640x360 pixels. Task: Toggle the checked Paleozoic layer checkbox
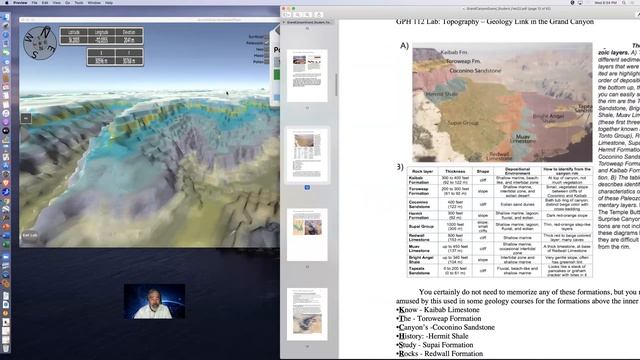tap(267, 42)
